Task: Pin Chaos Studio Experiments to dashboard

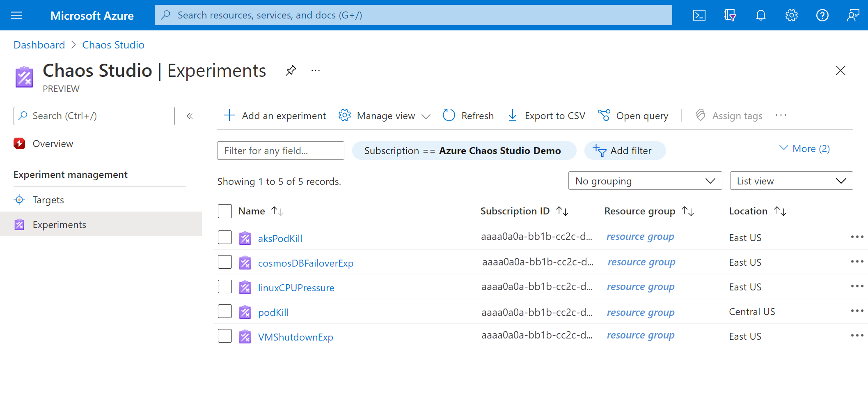Action: pos(291,70)
